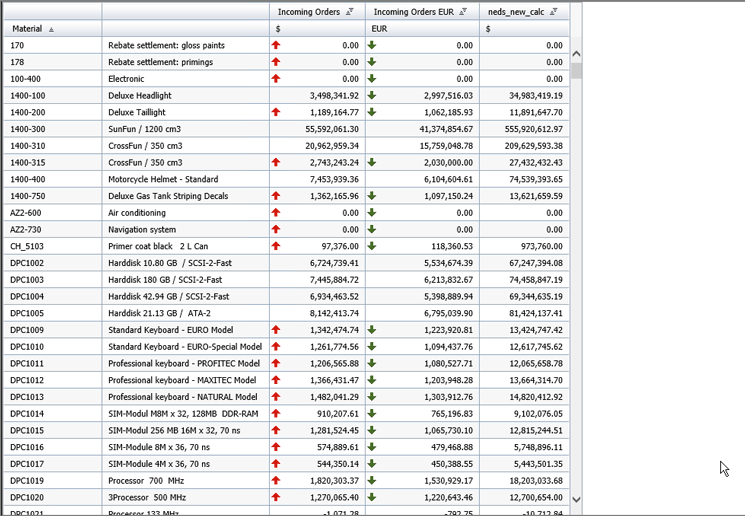Image resolution: width=745 pixels, height=516 pixels.
Task: Select material CH_5103 cell
Action: [x=52, y=246]
